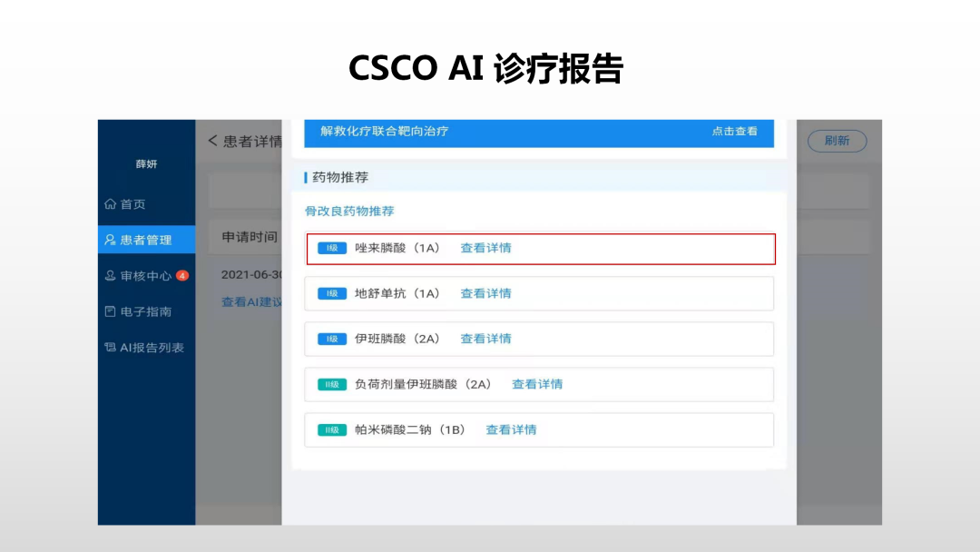The height and width of the screenshot is (552, 980).
Task: Open 查看详情 for 地舒单抗 (1A)
Action: (485, 293)
